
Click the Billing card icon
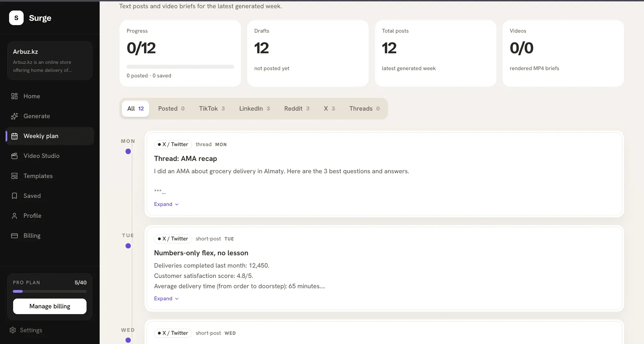[x=14, y=236]
